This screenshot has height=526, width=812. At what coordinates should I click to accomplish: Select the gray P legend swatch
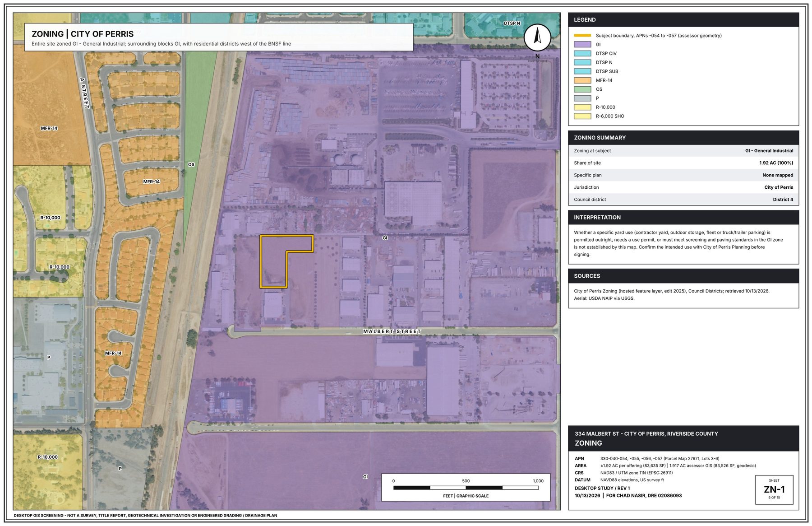[x=582, y=98]
